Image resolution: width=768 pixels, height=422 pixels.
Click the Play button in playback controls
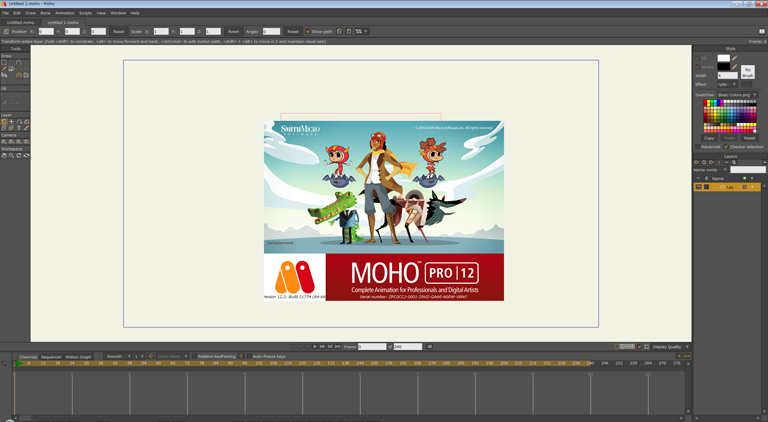pyautogui.click(x=315, y=347)
